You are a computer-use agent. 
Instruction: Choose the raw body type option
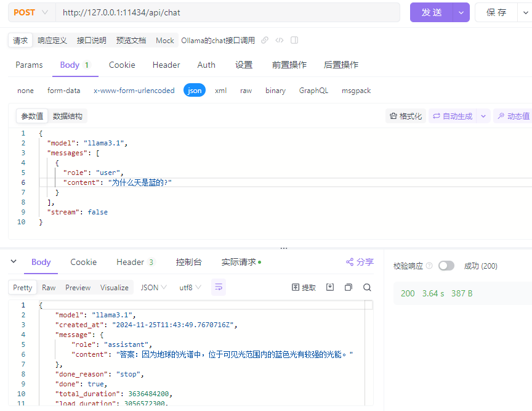pyautogui.click(x=246, y=91)
